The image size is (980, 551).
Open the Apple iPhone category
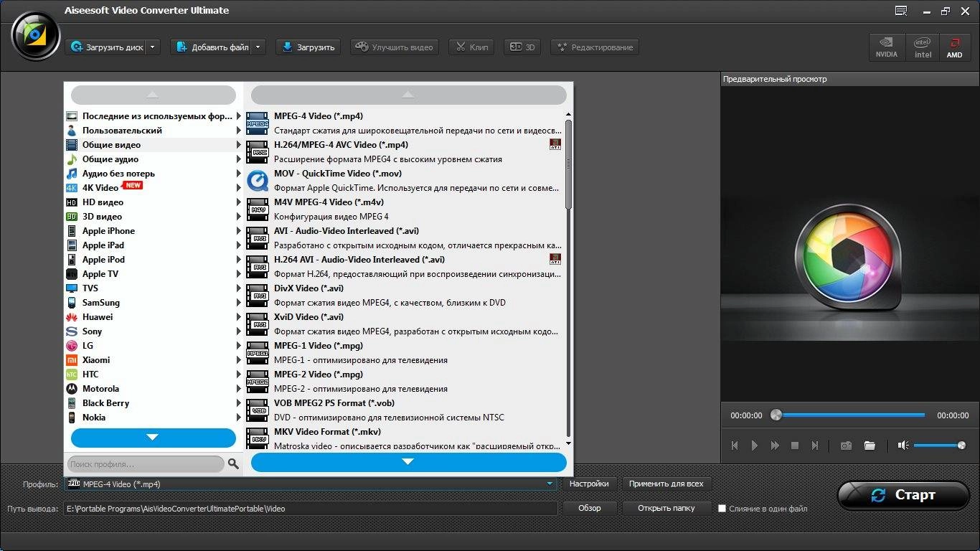(x=154, y=231)
